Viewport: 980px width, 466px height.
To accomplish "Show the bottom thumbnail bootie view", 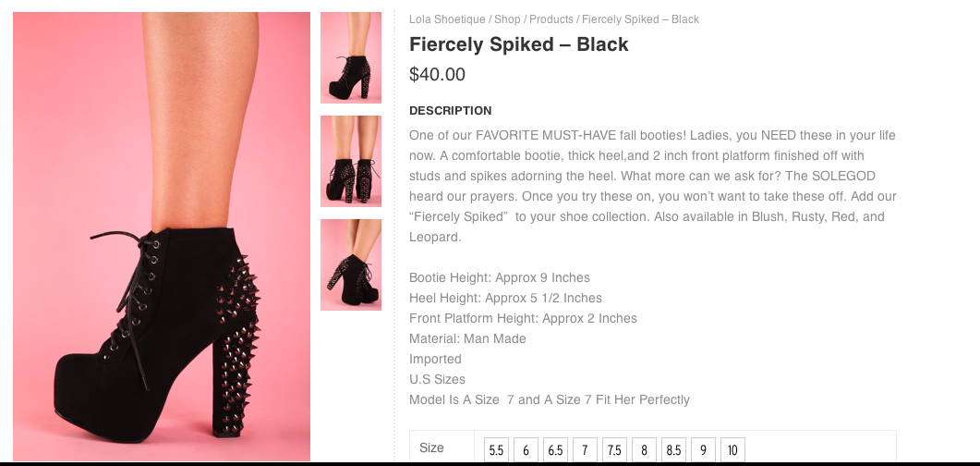I will coord(351,264).
